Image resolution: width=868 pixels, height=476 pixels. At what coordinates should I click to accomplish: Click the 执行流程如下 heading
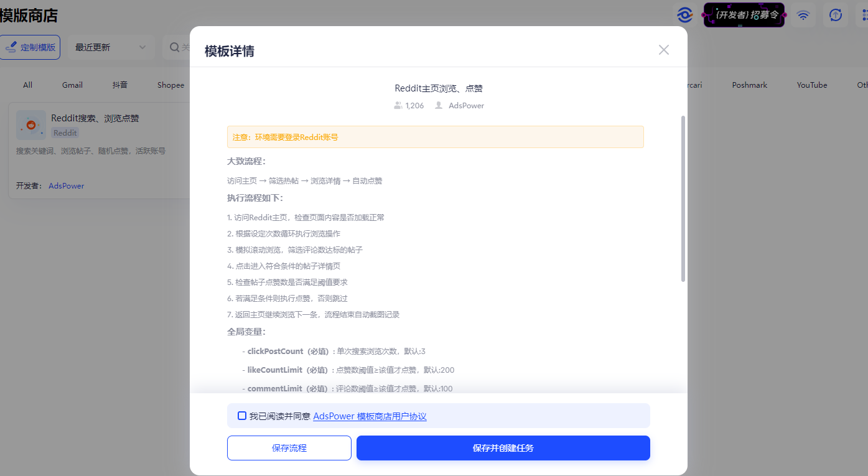click(x=255, y=198)
